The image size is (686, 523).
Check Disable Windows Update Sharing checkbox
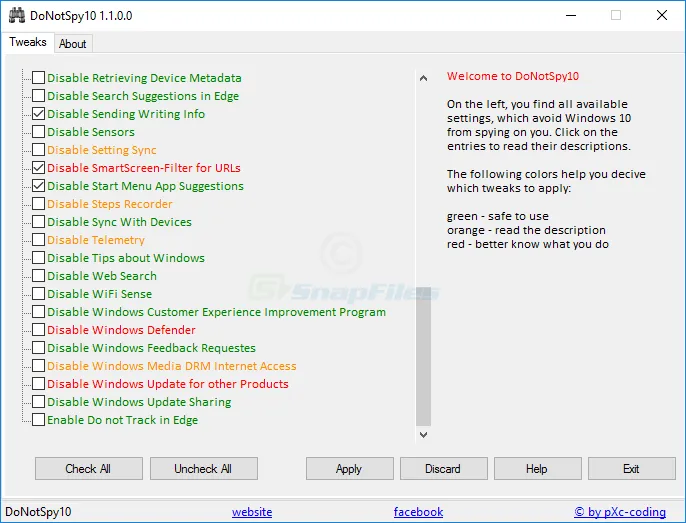click(x=38, y=401)
